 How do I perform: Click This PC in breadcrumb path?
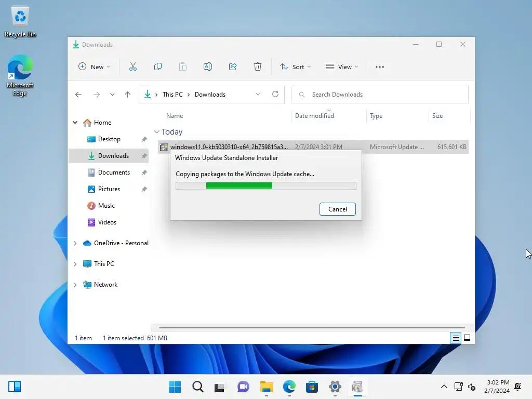(x=172, y=95)
